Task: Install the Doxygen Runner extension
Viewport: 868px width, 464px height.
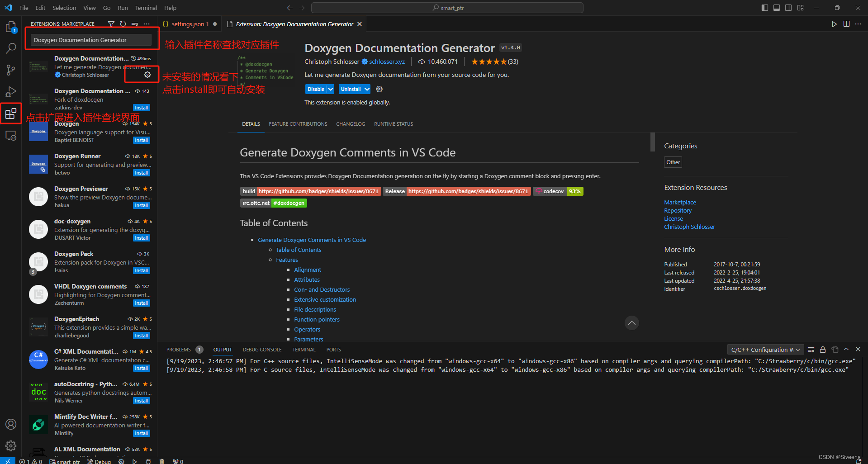Action: [142, 173]
